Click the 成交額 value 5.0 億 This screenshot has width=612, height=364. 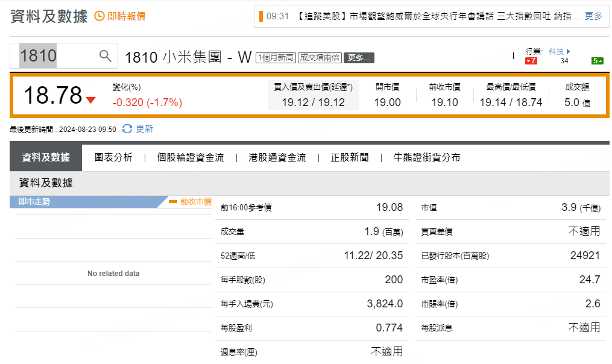point(577,102)
